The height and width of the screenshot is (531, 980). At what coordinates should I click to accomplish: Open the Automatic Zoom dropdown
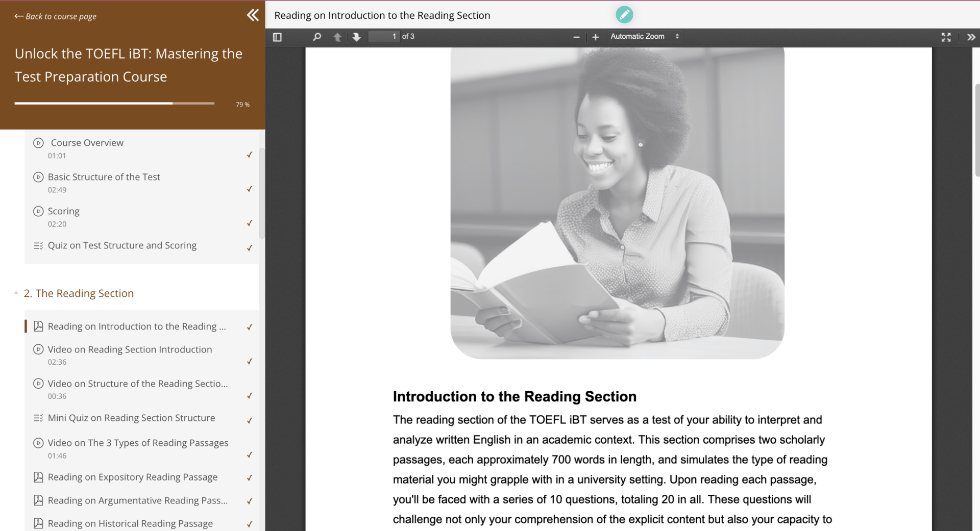click(x=645, y=36)
